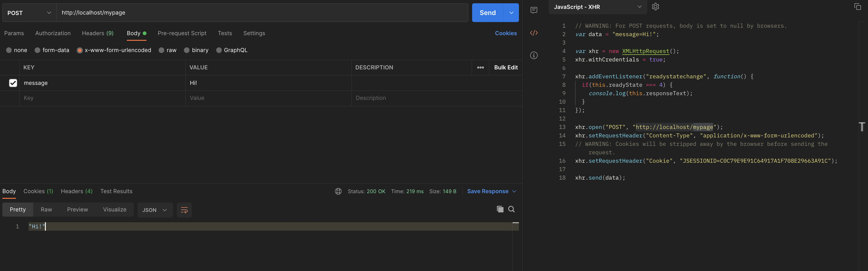Click the comments icon in the sidebar

pyautogui.click(x=534, y=10)
